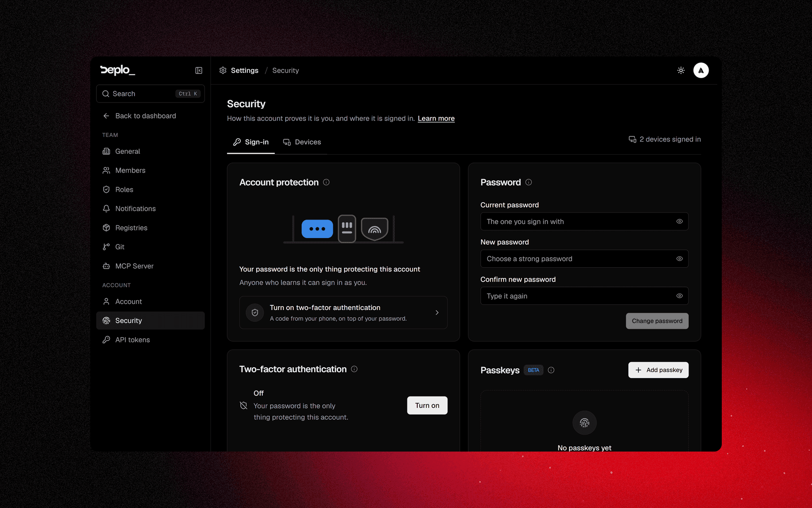Open the user avatar menu
This screenshot has width=812, height=508.
(701, 71)
